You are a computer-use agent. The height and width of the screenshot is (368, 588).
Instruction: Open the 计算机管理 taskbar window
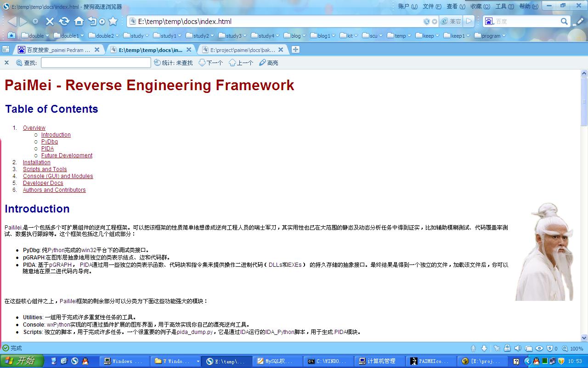[380, 361]
